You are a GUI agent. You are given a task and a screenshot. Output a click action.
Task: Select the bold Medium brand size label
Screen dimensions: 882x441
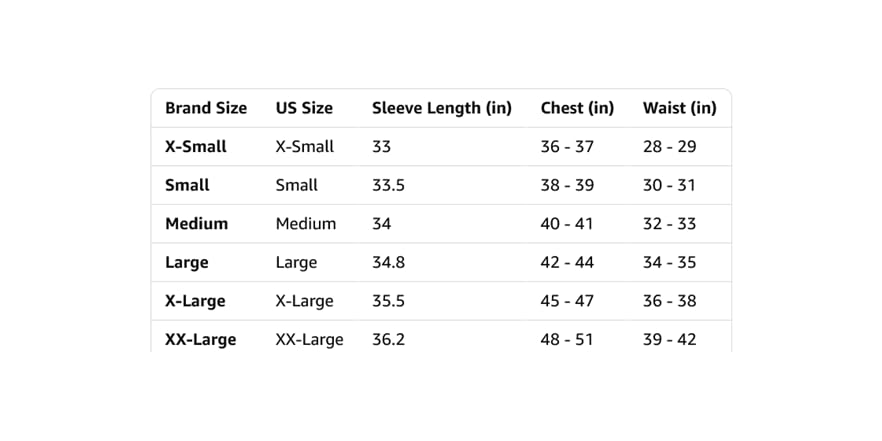196,224
